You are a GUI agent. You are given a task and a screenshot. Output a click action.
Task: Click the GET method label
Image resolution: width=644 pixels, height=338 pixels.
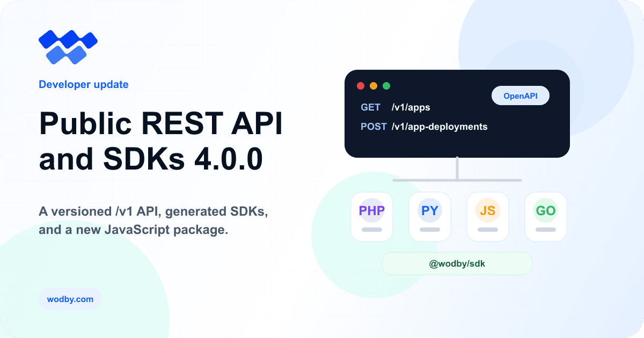click(371, 107)
